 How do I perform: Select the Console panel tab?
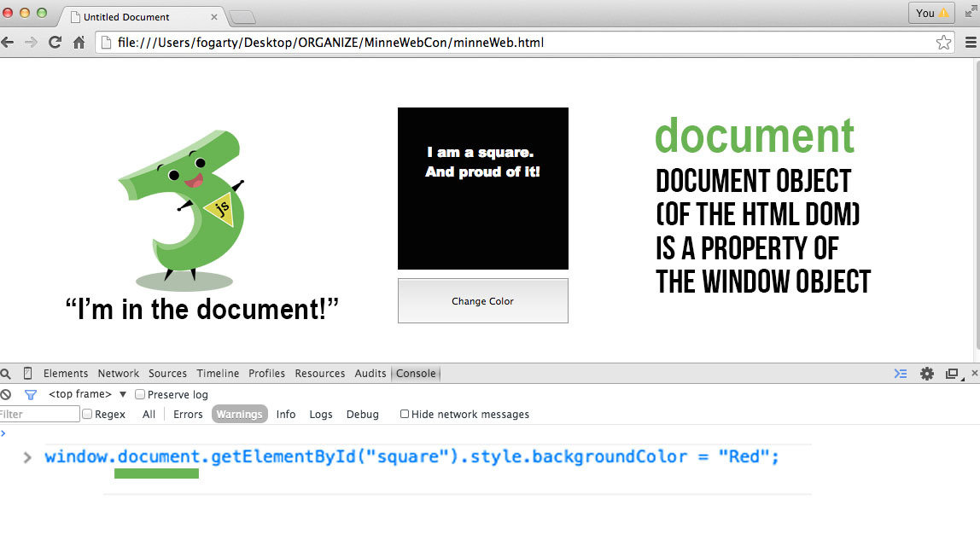[416, 374]
